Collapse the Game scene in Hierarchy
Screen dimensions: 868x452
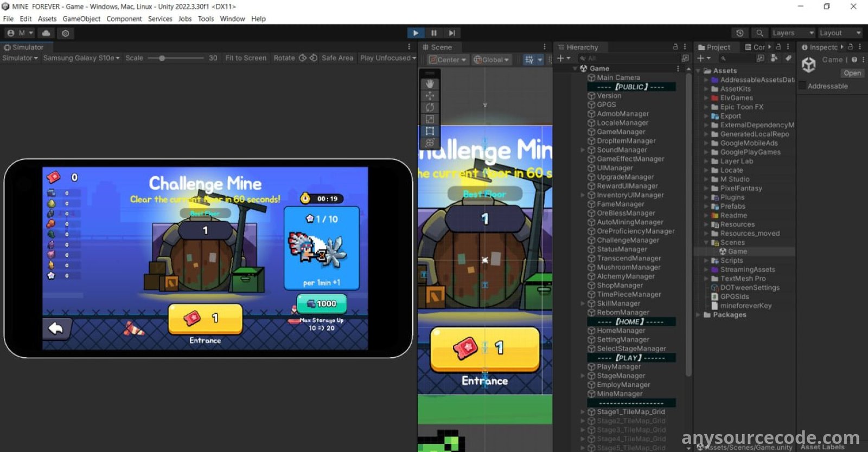pos(576,68)
